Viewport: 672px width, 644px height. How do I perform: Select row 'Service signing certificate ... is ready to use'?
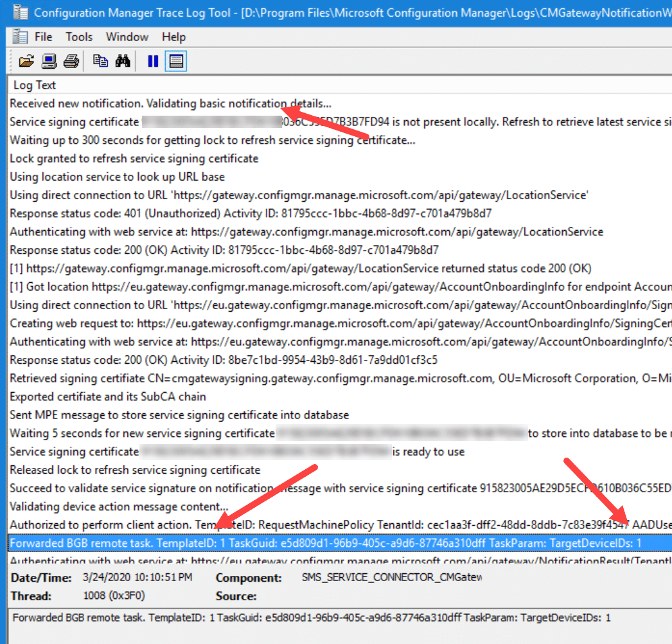click(340, 451)
